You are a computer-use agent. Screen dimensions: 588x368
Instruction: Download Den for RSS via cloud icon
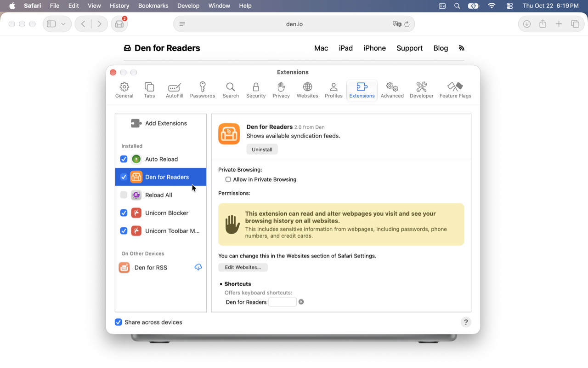click(198, 267)
